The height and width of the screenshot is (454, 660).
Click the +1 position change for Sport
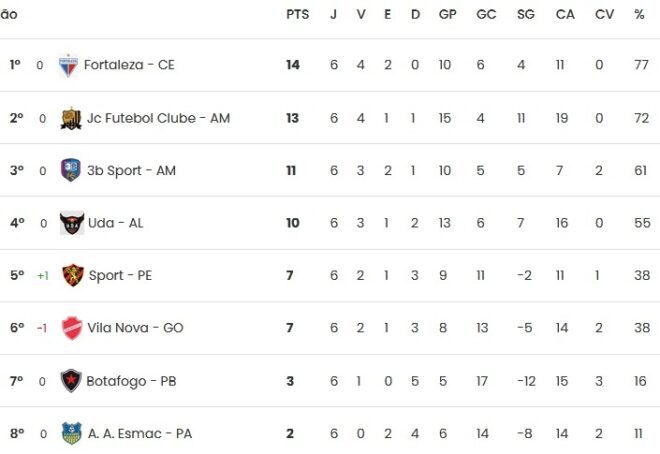pyautogui.click(x=42, y=275)
